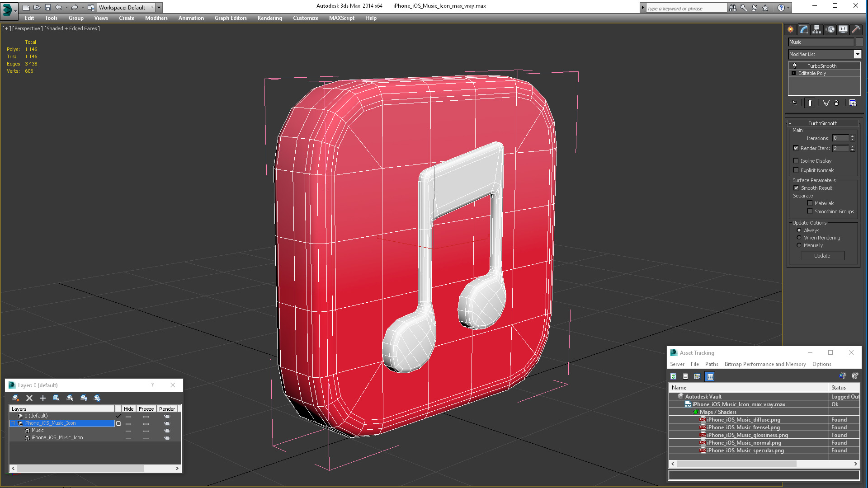Screen dimensions: 868x488
Task: Open the Modify command panel tab
Action: pos(803,29)
